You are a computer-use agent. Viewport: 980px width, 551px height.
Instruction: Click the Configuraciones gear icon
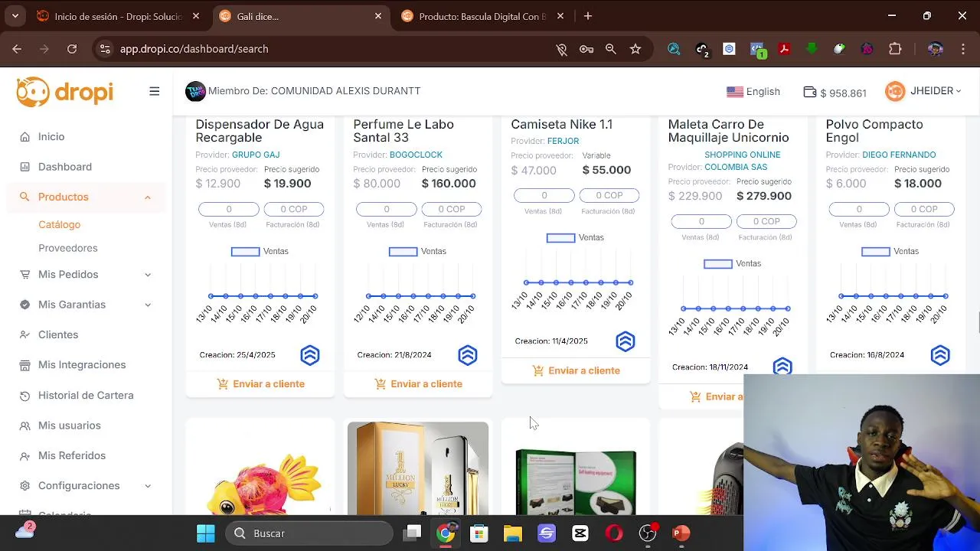pyautogui.click(x=25, y=486)
